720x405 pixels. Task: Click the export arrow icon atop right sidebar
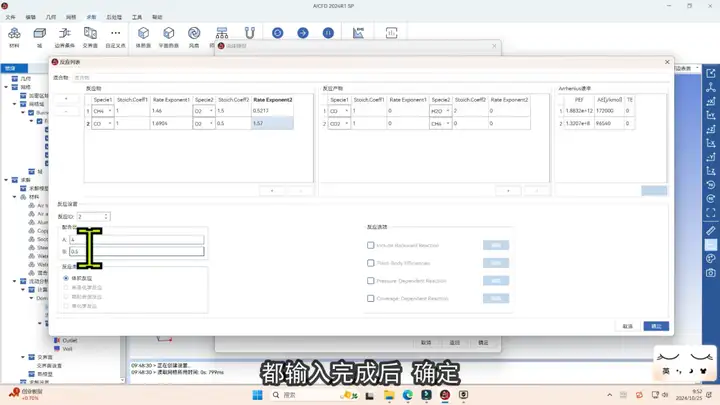click(711, 73)
